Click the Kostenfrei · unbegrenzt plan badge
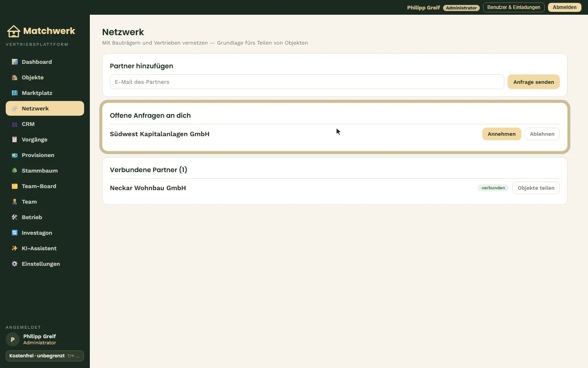Image resolution: width=588 pixels, height=368 pixels. point(45,356)
